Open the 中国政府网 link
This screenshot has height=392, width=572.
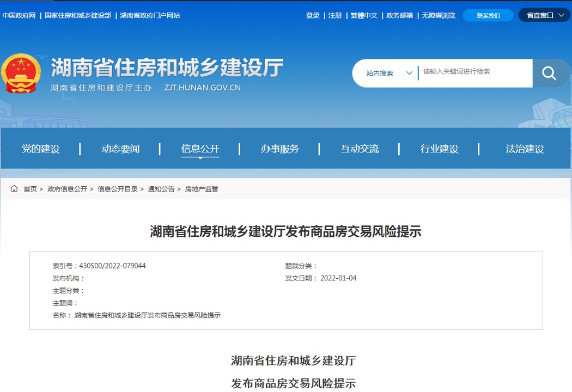point(19,16)
